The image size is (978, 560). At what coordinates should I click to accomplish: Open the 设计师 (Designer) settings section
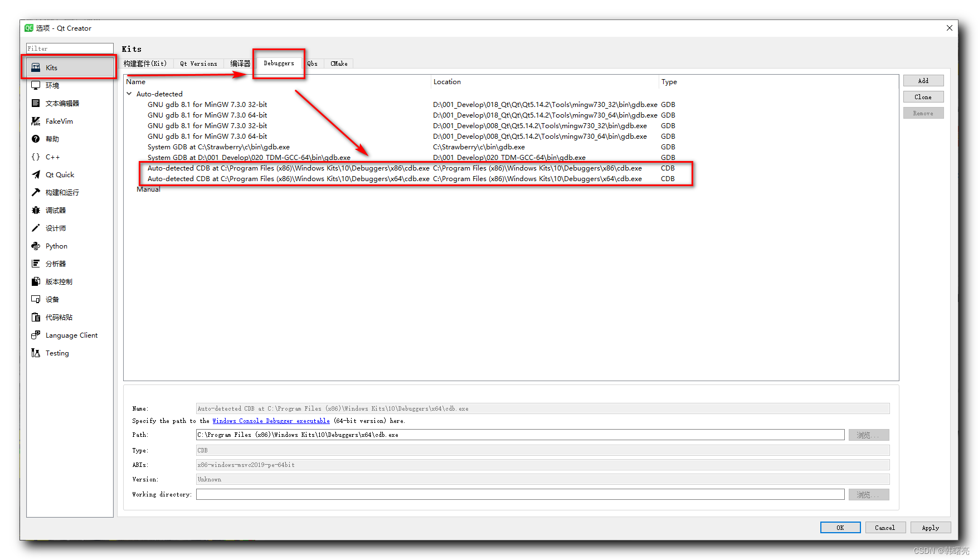[x=56, y=228]
